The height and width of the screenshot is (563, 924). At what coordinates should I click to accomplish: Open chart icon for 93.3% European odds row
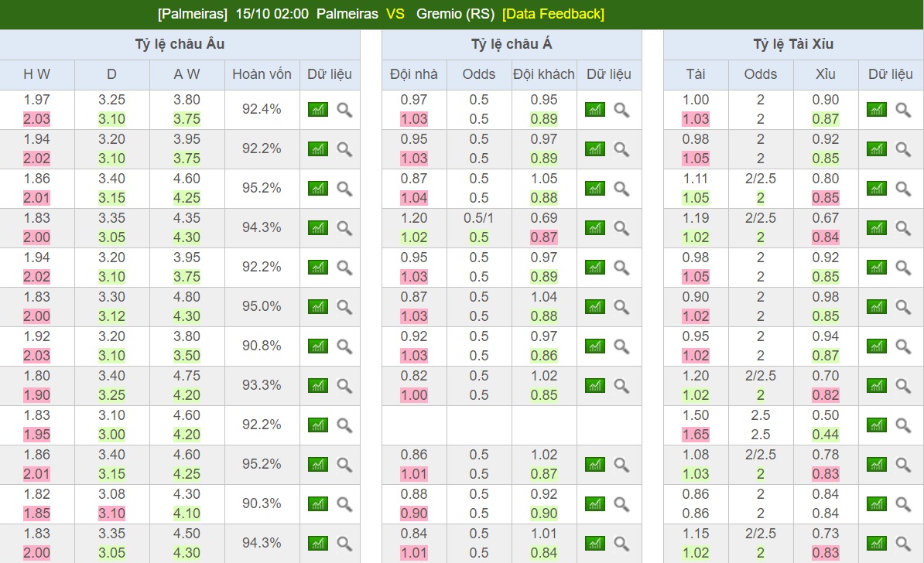point(317,386)
